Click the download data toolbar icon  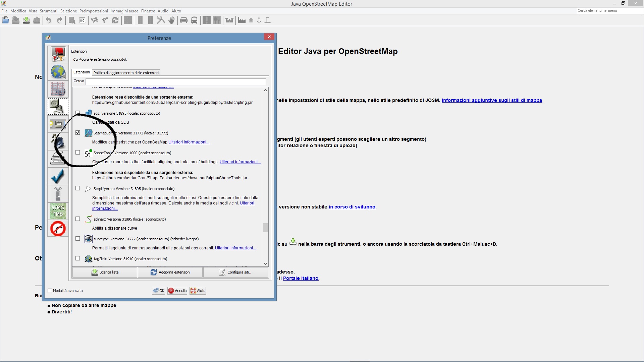coord(26,20)
